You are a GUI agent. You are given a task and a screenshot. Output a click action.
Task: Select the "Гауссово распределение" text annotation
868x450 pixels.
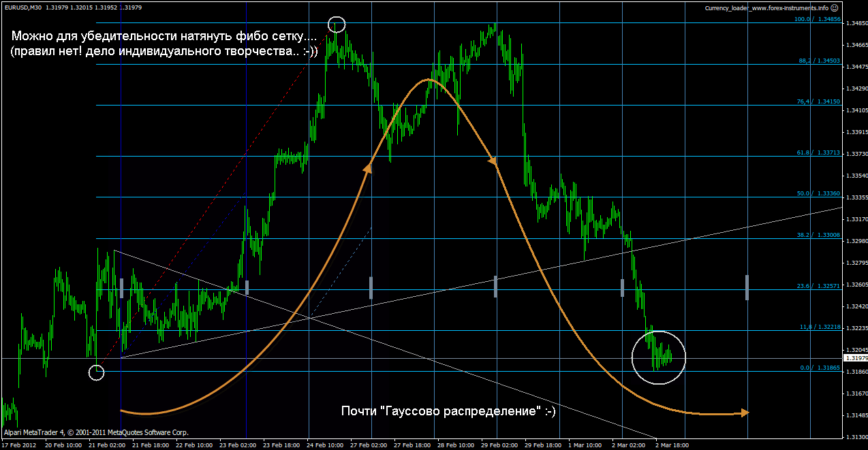tap(448, 411)
